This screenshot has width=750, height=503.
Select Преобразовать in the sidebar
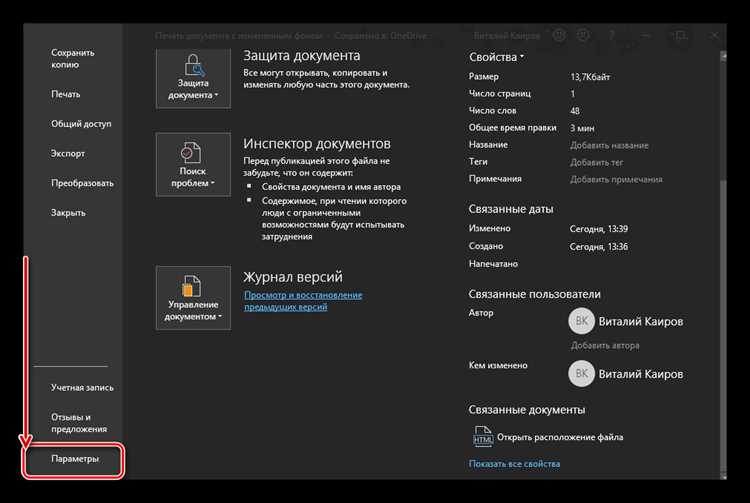[82, 183]
